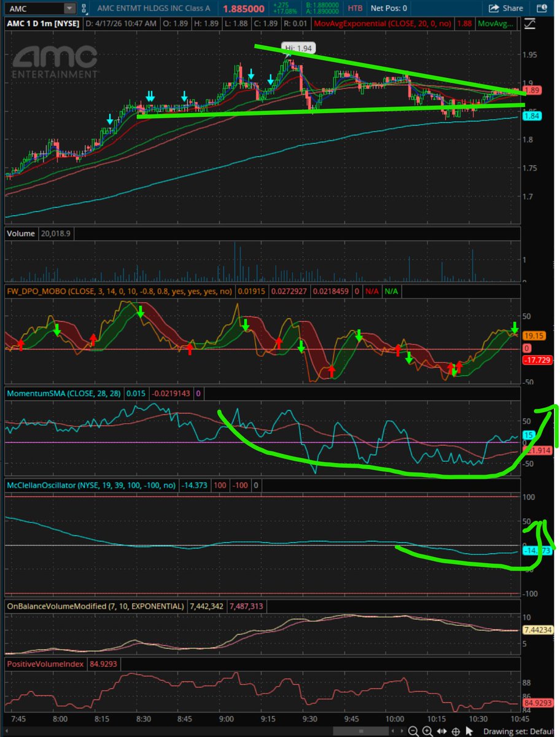
Task: Click the Volume study label
Action: pos(20,233)
